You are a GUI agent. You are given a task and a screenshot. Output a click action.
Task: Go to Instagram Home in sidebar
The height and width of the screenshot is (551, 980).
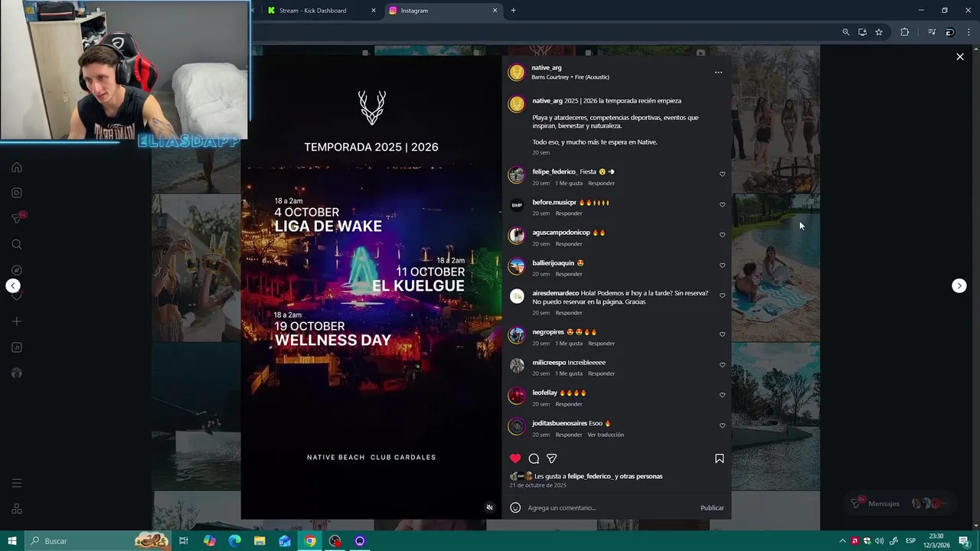tap(17, 168)
